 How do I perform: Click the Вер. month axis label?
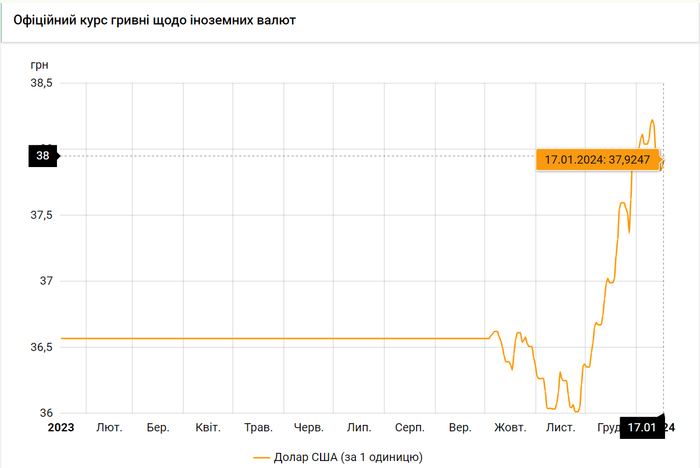click(x=460, y=427)
